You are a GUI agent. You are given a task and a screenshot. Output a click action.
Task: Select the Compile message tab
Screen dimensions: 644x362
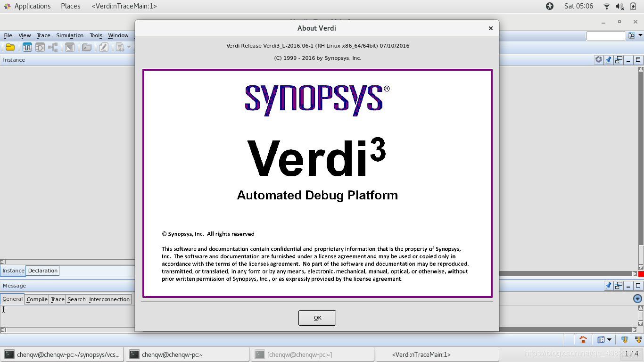click(x=37, y=299)
